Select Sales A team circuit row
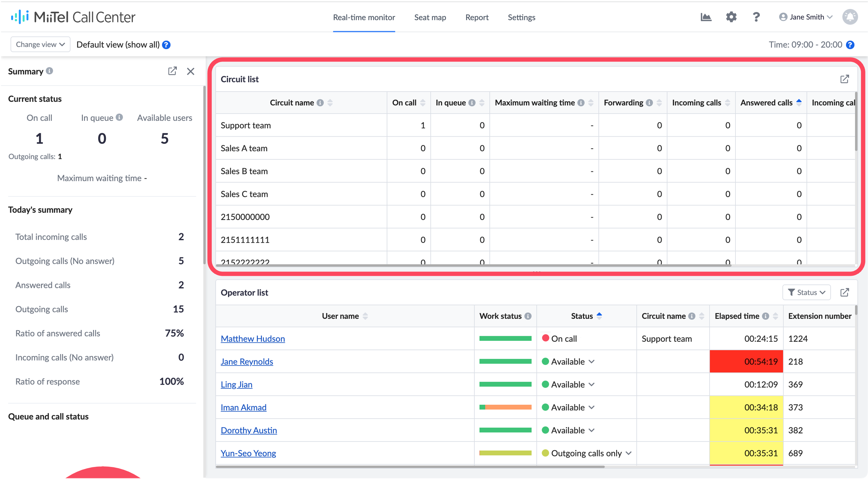The image size is (868, 479). (535, 148)
